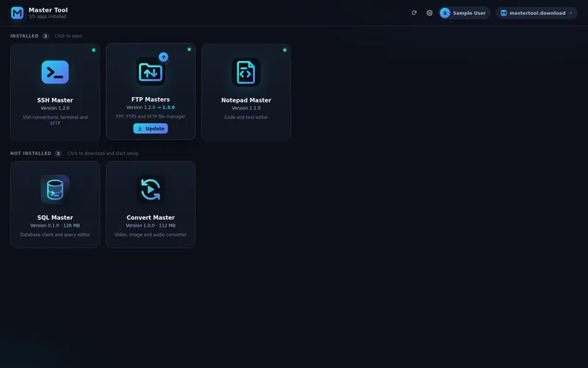This screenshot has width=588, height=368.
Task: Click the INSTALLED section heading
Action: (x=24, y=36)
